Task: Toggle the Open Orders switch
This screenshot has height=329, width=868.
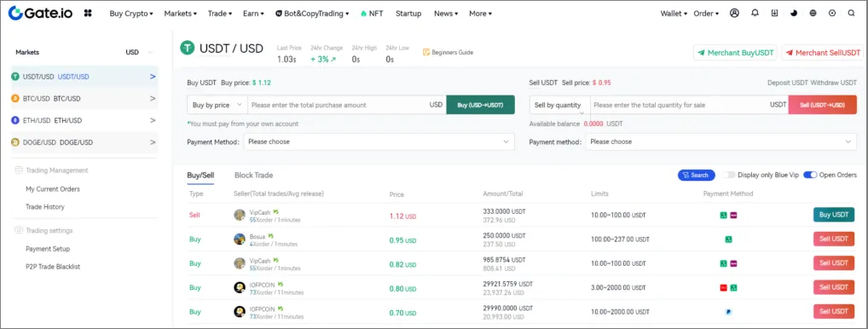Action: 810,175
